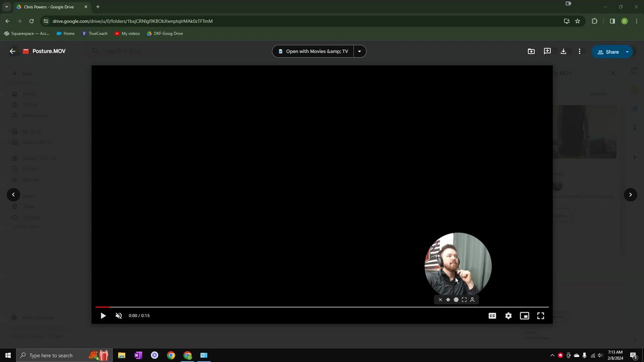
Task: Open the Chrome three-dot menu
Action: click(x=636, y=21)
